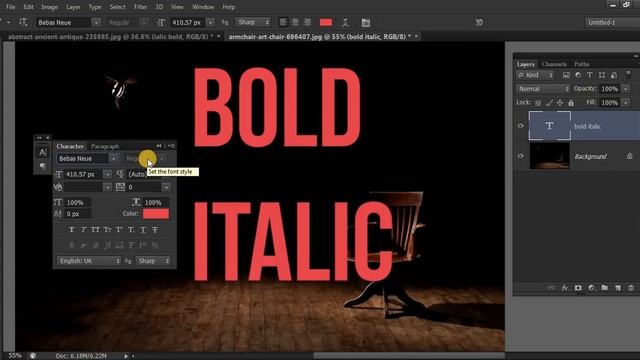Switch to the Channels tab
This screenshot has width=640, height=360.
554,64
